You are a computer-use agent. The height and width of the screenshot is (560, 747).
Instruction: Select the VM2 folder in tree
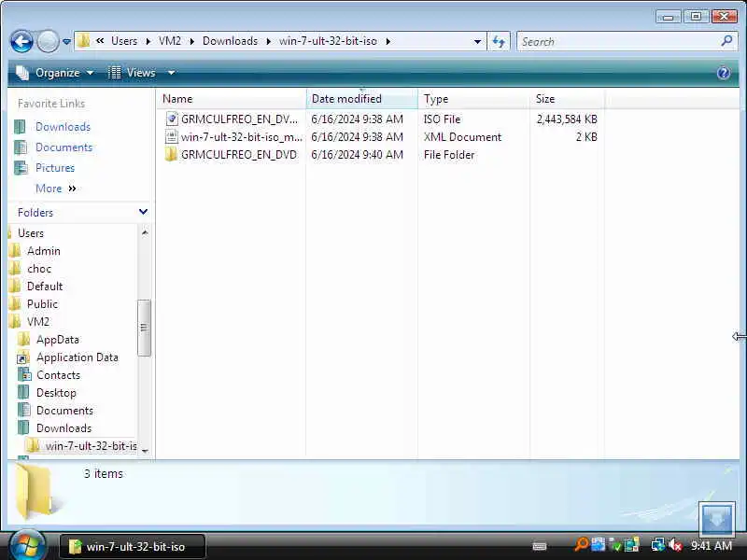click(38, 321)
